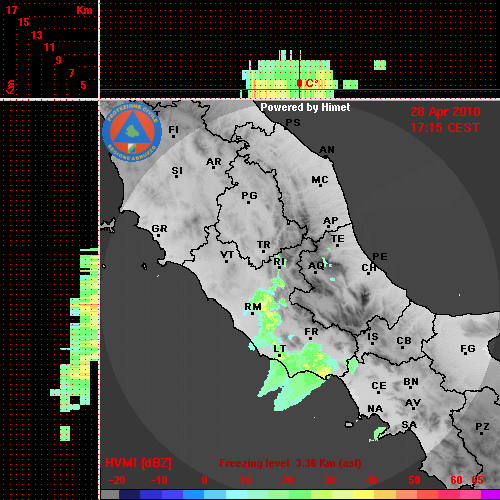Click the AQ city label

[316, 266]
